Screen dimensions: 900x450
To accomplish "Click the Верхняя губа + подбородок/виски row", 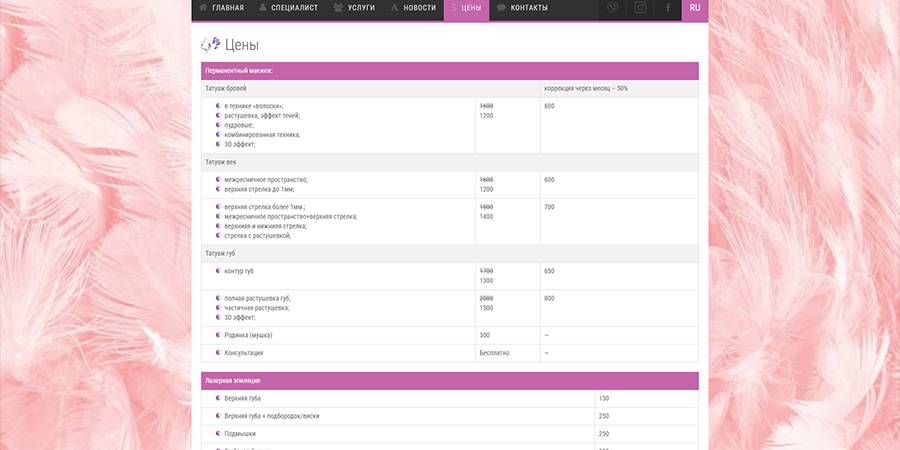I will (x=272, y=416).
